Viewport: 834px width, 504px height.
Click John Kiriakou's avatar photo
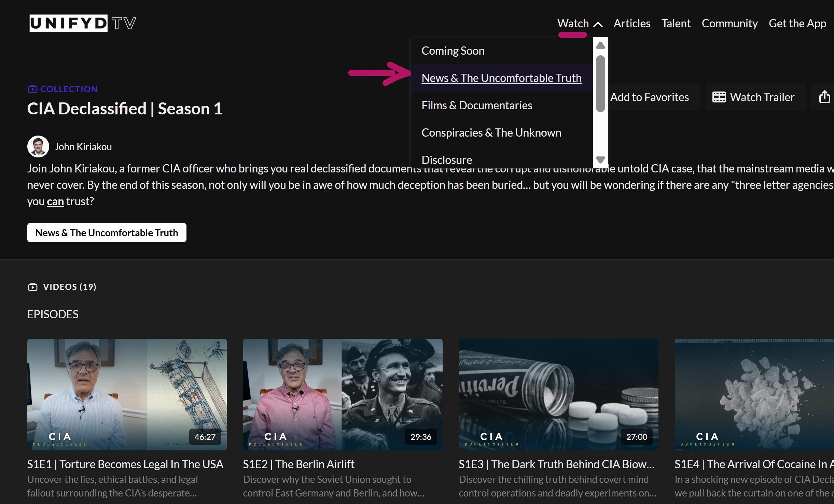(x=38, y=146)
